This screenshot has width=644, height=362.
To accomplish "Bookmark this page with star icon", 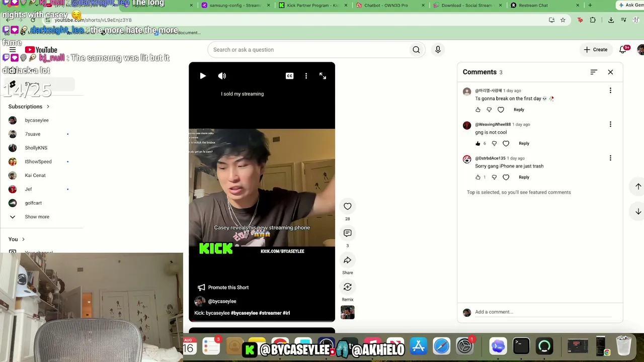I will pos(563,20).
